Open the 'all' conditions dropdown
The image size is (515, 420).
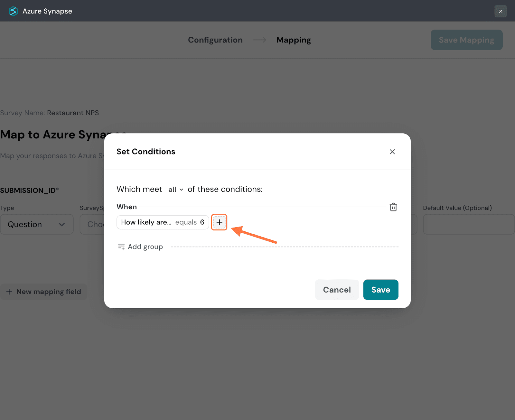click(x=175, y=190)
